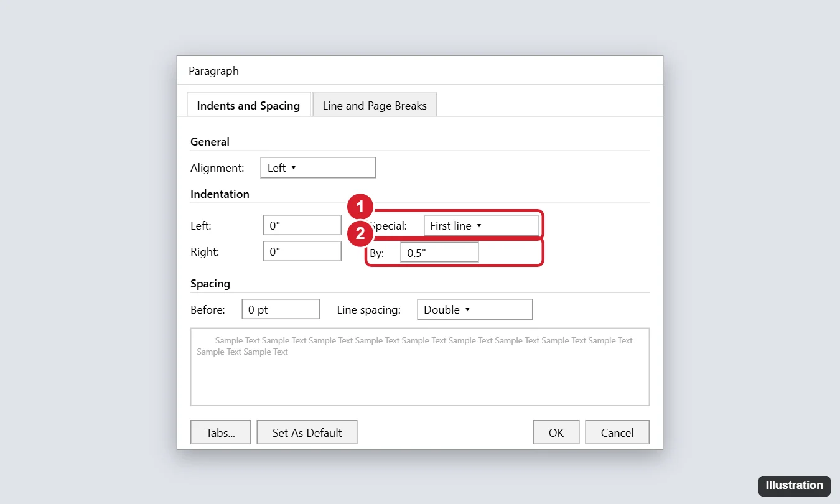Image resolution: width=840 pixels, height=504 pixels.
Task: Click the Before: label
Action: pos(207,309)
